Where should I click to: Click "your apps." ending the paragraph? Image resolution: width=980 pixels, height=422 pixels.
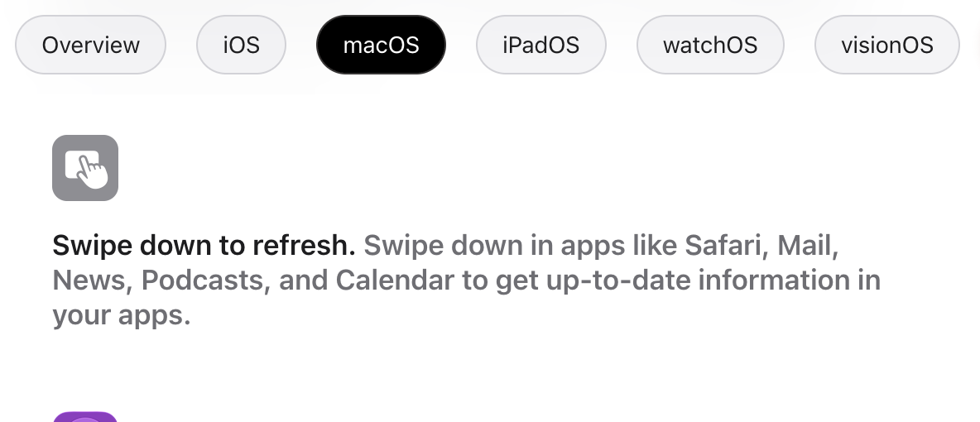pos(121,316)
